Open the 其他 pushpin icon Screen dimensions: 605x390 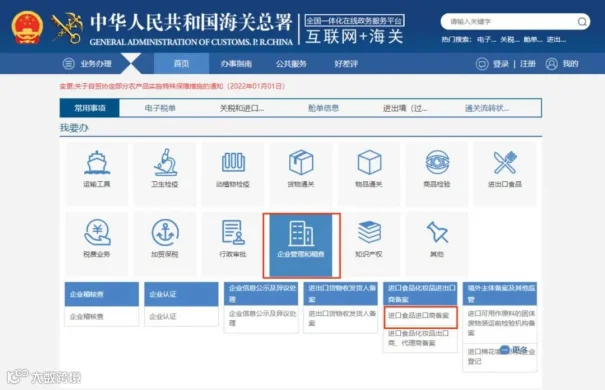point(437,232)
